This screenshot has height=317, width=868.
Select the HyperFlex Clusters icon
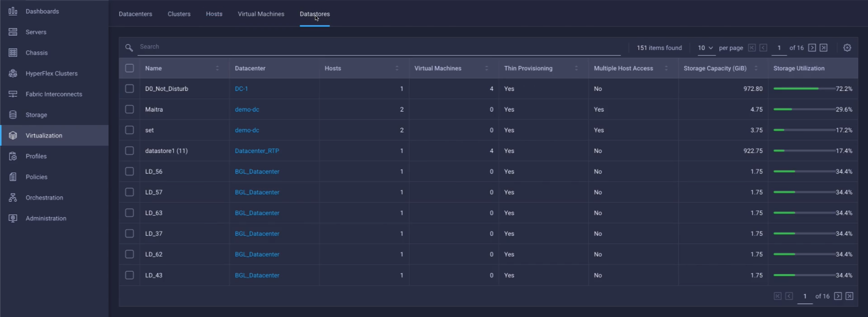(x=13, y=73)
